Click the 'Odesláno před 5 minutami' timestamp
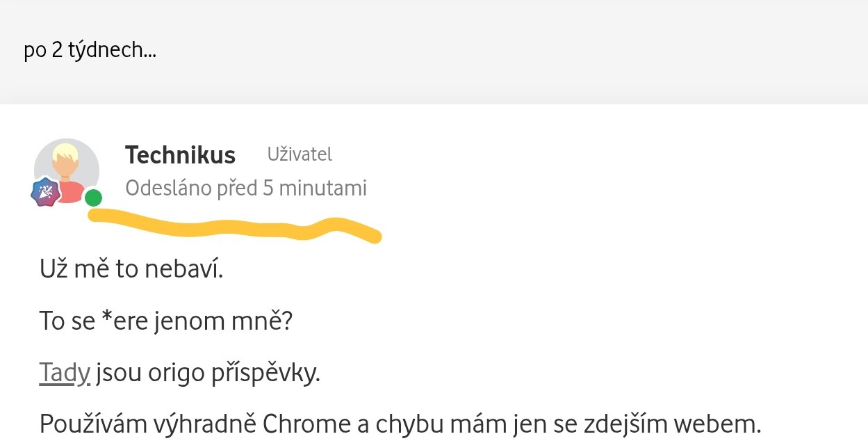The image size is (868, 441). [246, 188]
